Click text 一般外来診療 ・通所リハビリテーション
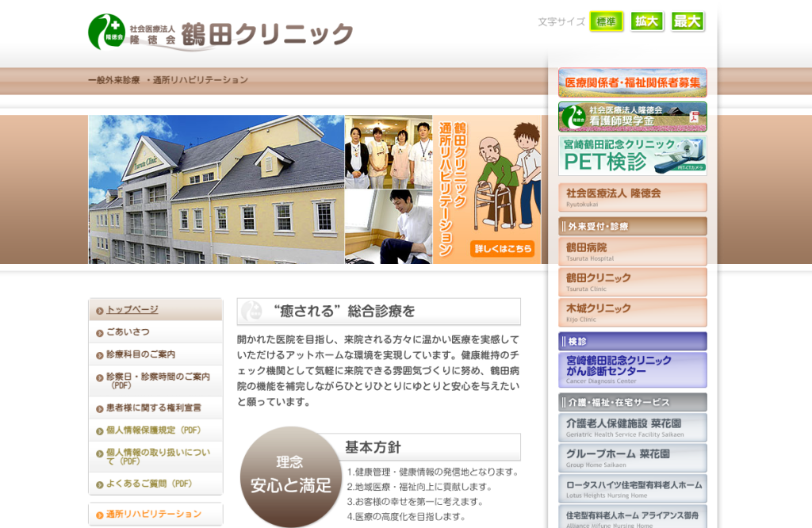Screen dimensions: 812x528 pos(168,80)
